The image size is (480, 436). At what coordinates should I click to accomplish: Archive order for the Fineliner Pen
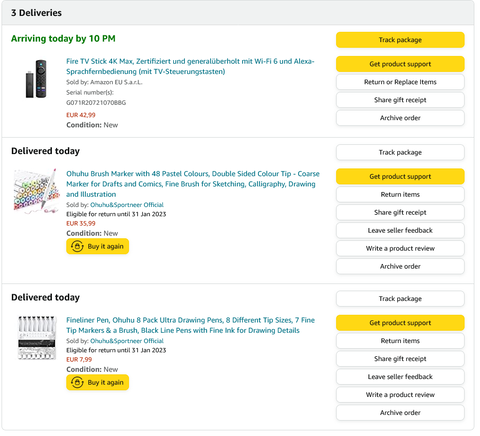[400, 413]
